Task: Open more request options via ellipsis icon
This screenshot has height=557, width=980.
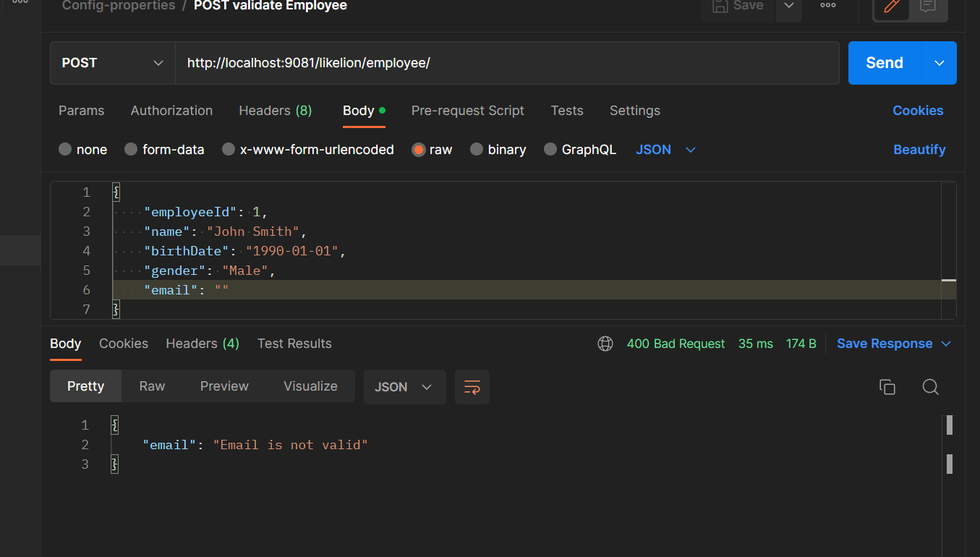Action: [827, 6]
